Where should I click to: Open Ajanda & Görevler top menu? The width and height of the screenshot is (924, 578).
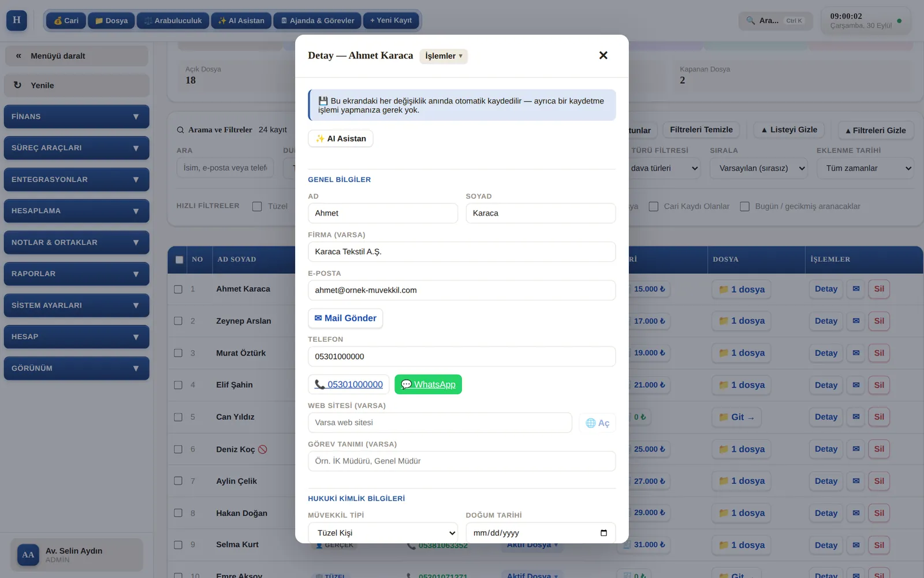coord(317,21)
